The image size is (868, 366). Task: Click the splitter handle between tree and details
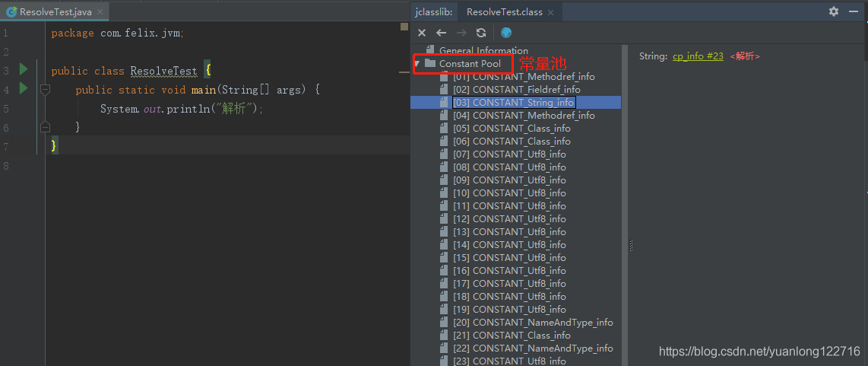click(630, 245)
